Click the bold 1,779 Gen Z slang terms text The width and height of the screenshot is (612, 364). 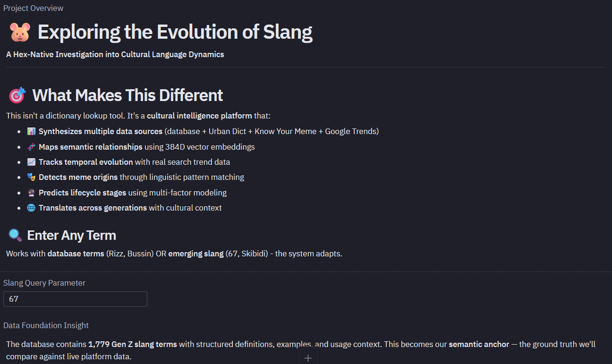133,344
